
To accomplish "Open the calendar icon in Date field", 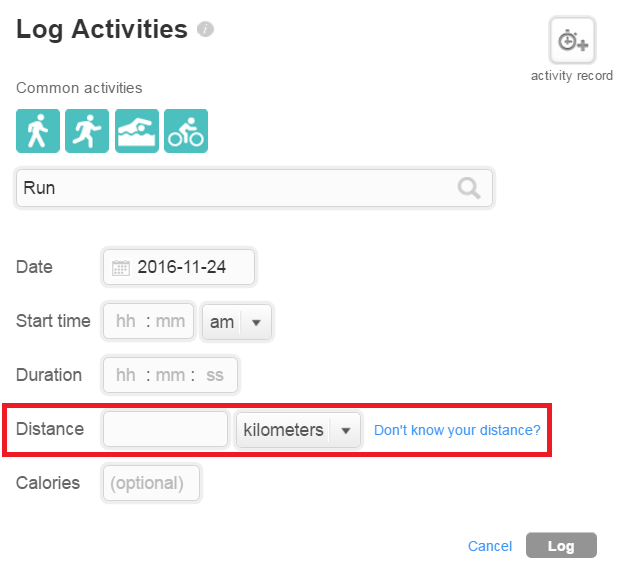I will click(120, 267).
